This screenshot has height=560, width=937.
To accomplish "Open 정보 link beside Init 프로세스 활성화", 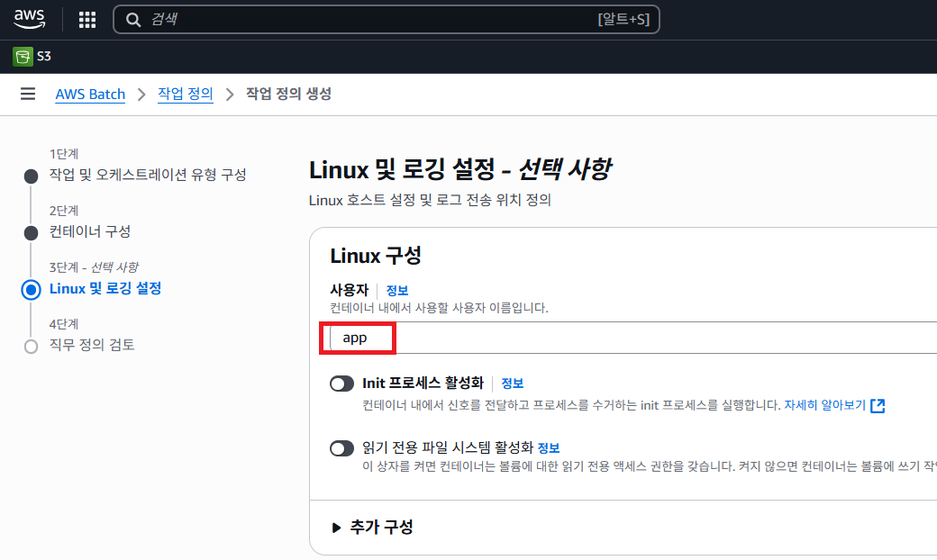I will pyautogui.click(x=513, y=383).
